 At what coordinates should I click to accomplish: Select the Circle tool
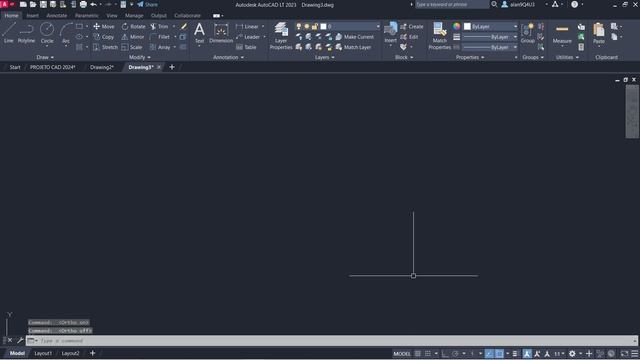coord(47,33)
